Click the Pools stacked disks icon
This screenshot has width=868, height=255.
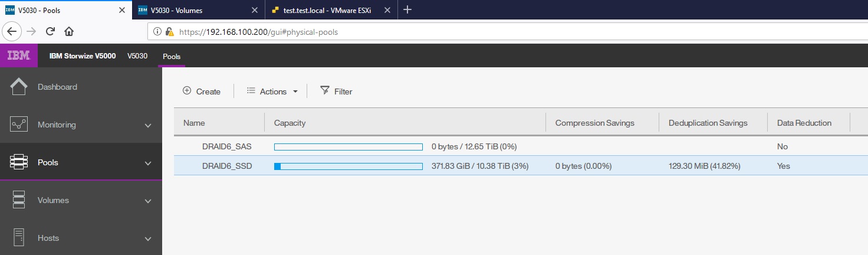[18, 162]
